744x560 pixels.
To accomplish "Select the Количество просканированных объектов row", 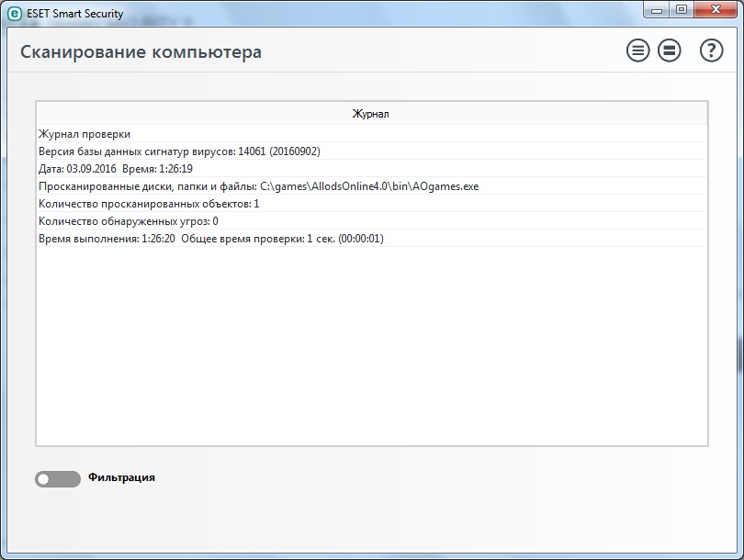I will [x=149, y=204].
